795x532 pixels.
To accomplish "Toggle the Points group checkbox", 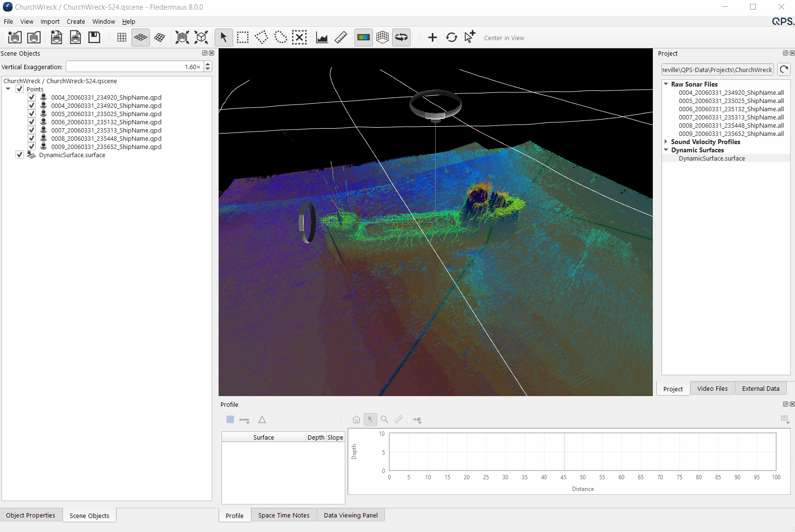I will coord(20,89).
